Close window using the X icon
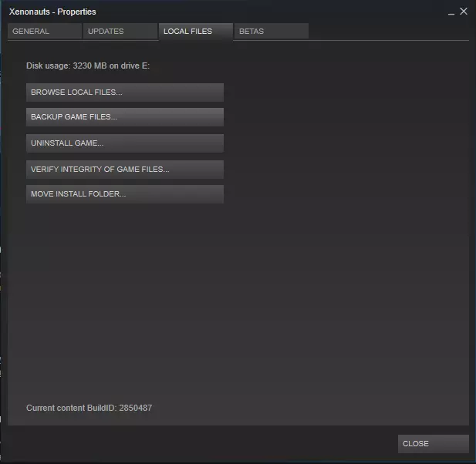 464,12
